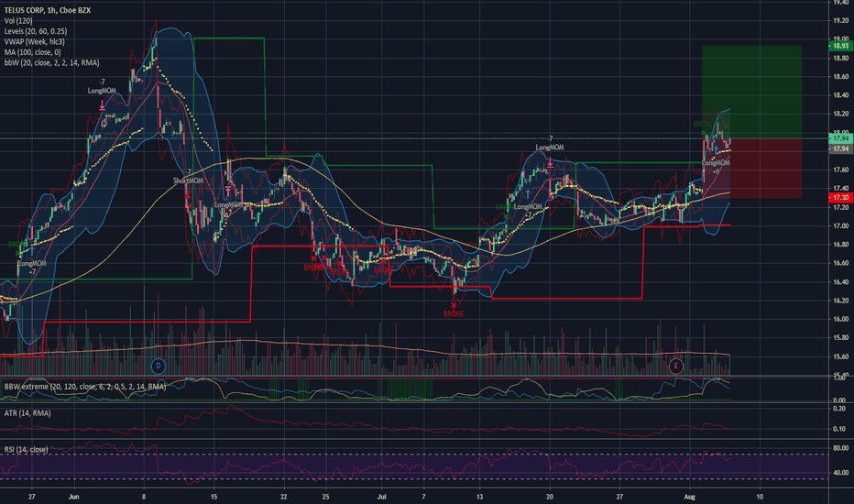Click the ShortMOM signal label

click(189, 181)
